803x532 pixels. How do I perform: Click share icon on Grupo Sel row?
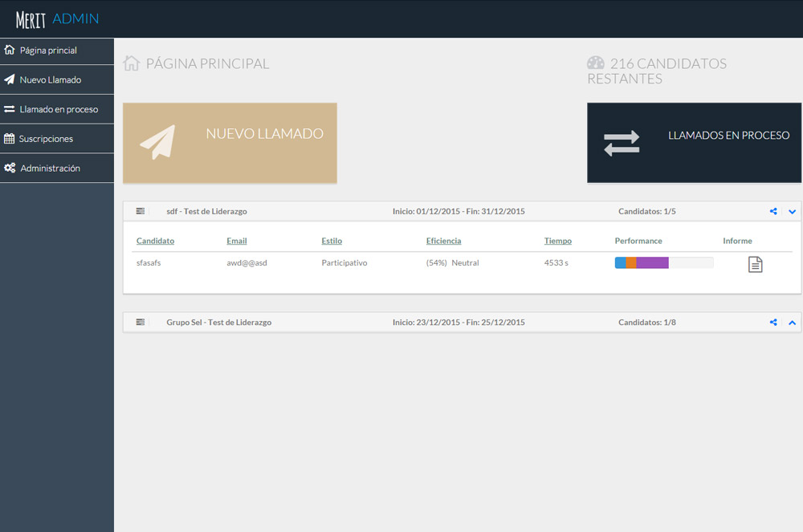[x=773, y=323]
